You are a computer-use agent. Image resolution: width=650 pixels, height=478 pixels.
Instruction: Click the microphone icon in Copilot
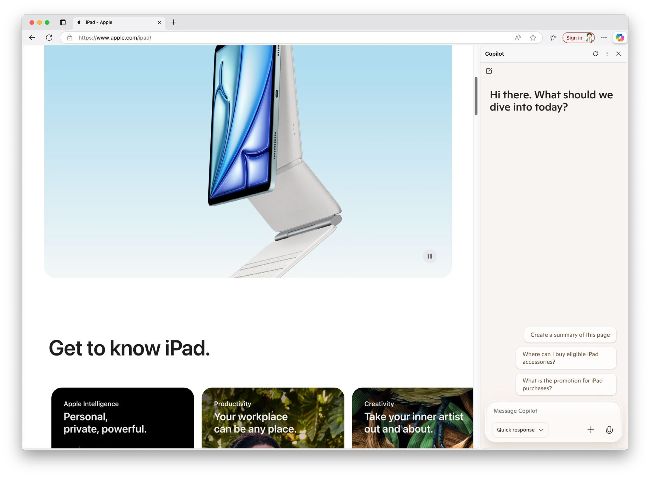point(609,430)
